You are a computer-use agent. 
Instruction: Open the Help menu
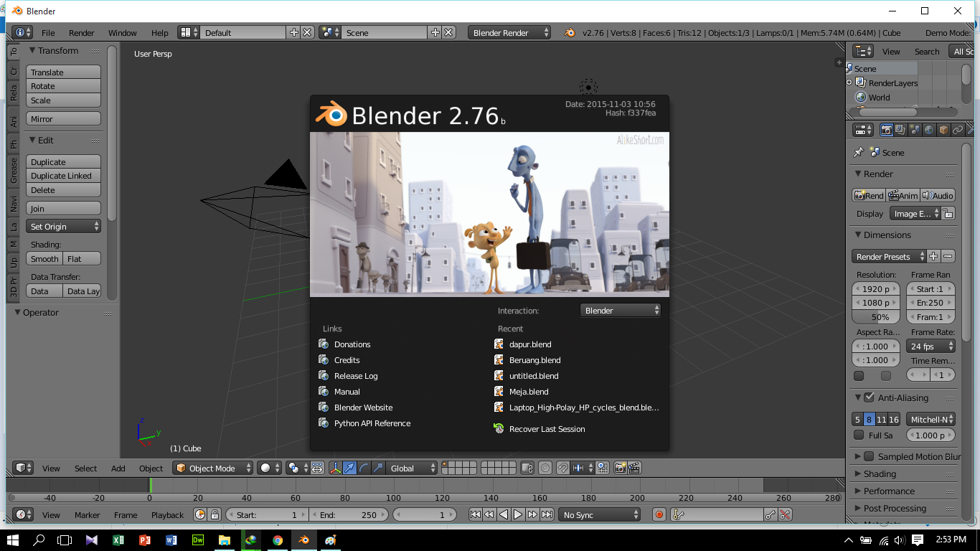pyautogui.click(x=160, y=32)
